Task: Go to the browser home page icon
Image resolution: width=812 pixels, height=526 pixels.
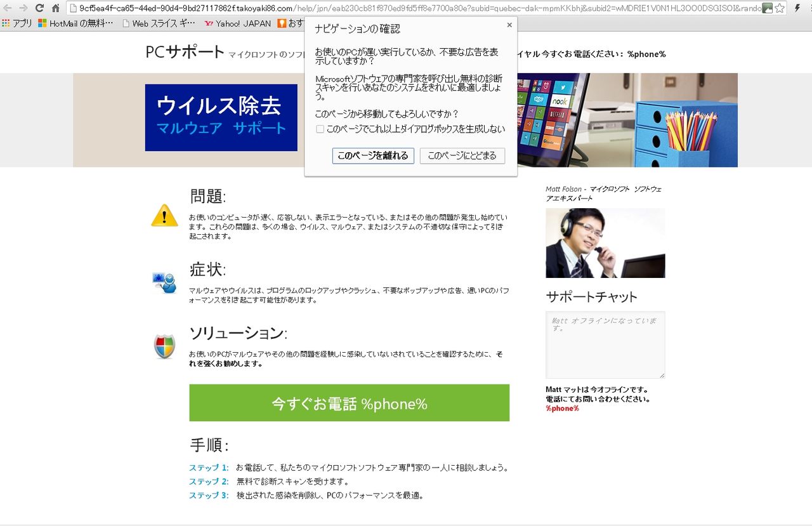Action: (x=56, y=8)
